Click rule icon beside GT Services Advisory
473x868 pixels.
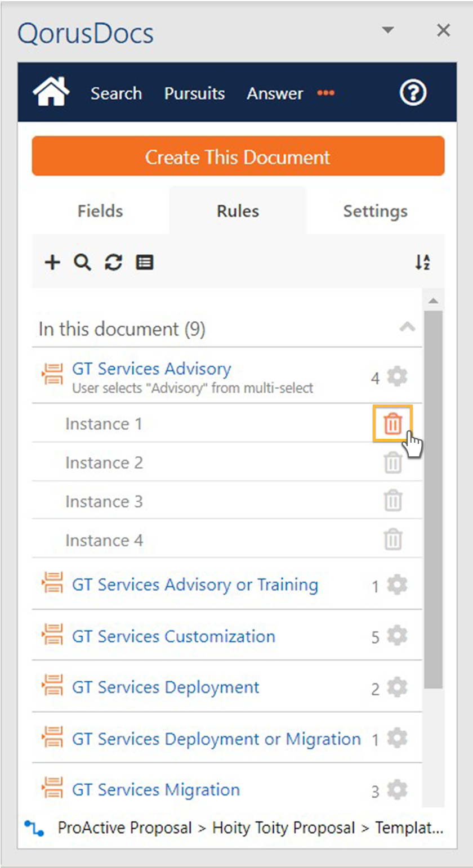pyautogui.click(x=52, y=374)
